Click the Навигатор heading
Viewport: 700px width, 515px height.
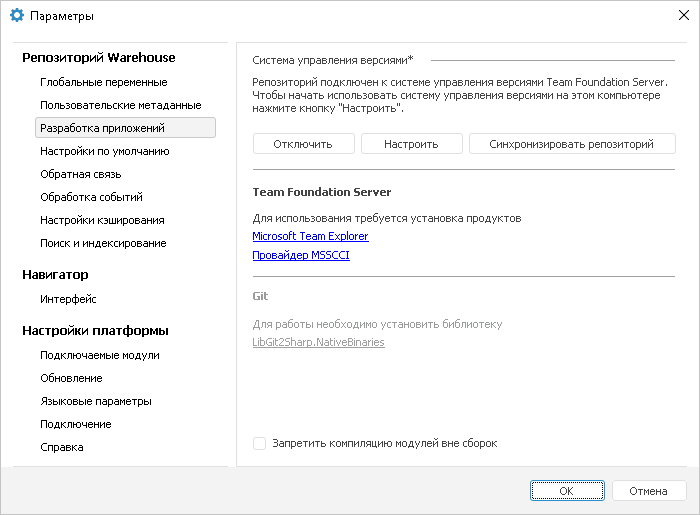pos(55,274)
